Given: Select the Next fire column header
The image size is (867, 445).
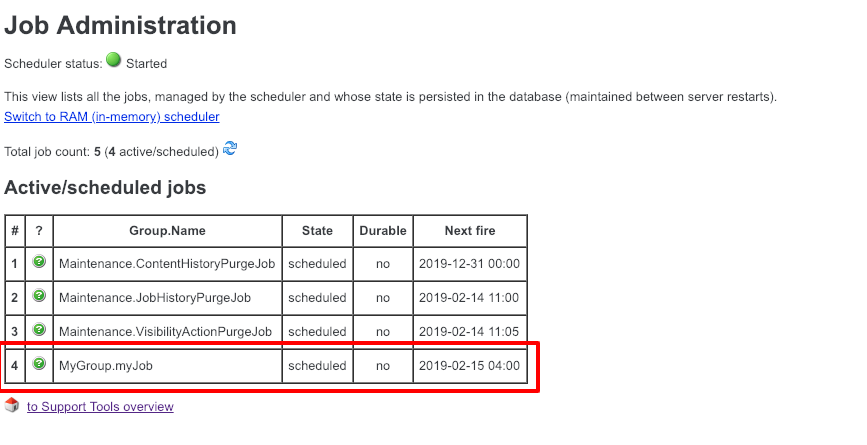Looking at the screenshot, I should [x=470, y=231].
